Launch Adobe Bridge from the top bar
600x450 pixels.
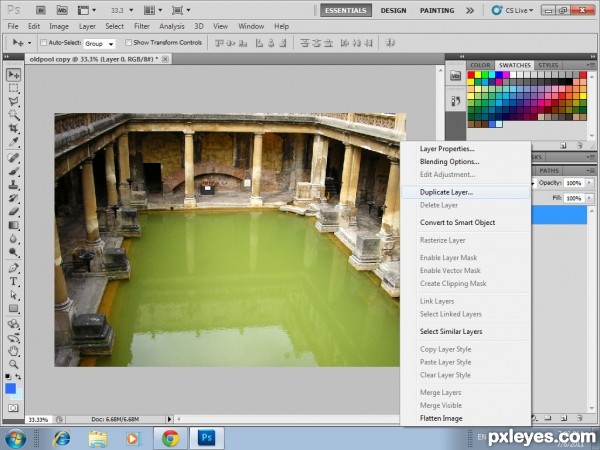41,10
